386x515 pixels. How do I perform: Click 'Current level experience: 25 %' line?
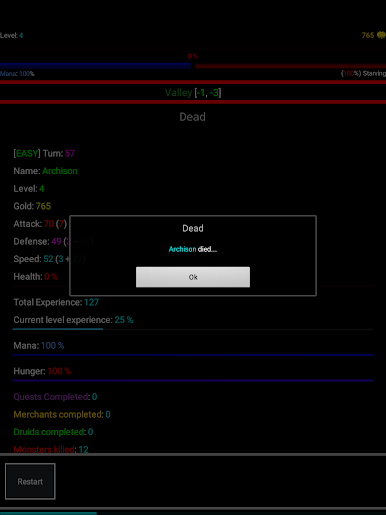click(x=73, y=320)
